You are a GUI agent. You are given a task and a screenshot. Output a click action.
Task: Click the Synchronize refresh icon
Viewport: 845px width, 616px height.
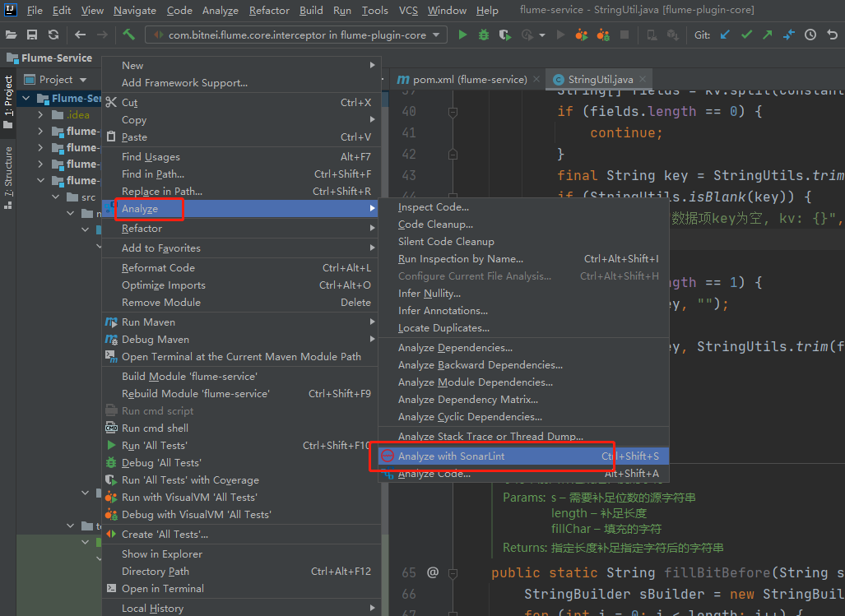click(53, 35)
